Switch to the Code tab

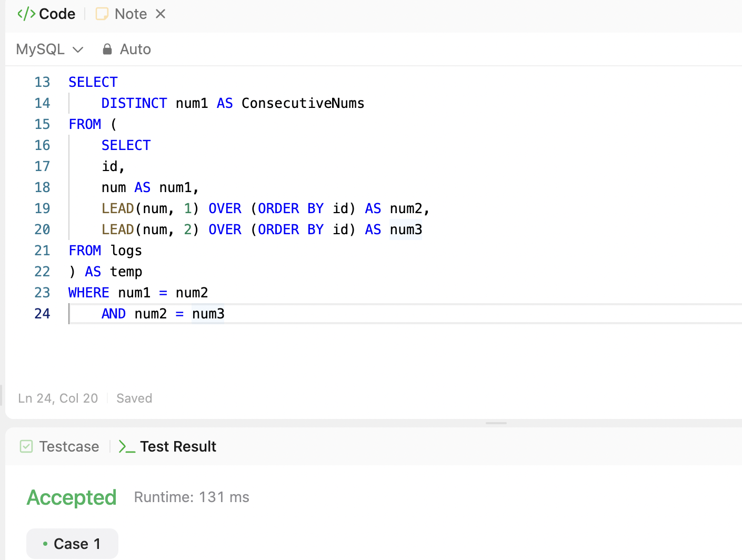[x=46, y=14]
